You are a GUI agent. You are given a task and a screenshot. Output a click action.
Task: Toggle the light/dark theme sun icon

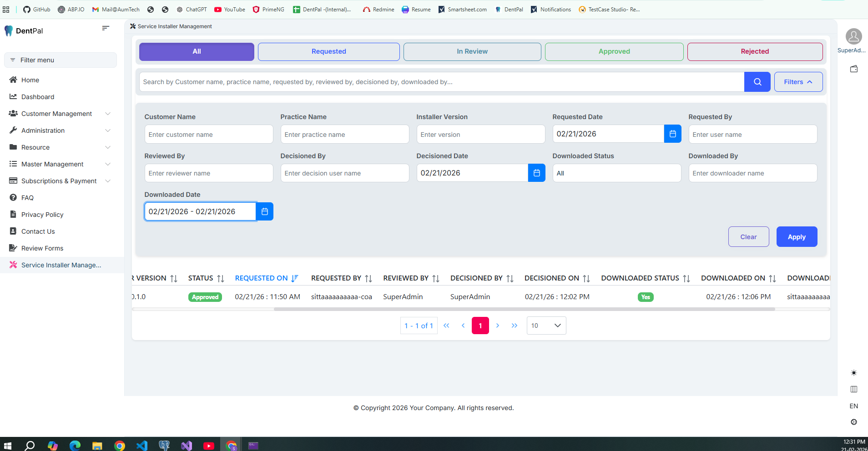[854, 373]
